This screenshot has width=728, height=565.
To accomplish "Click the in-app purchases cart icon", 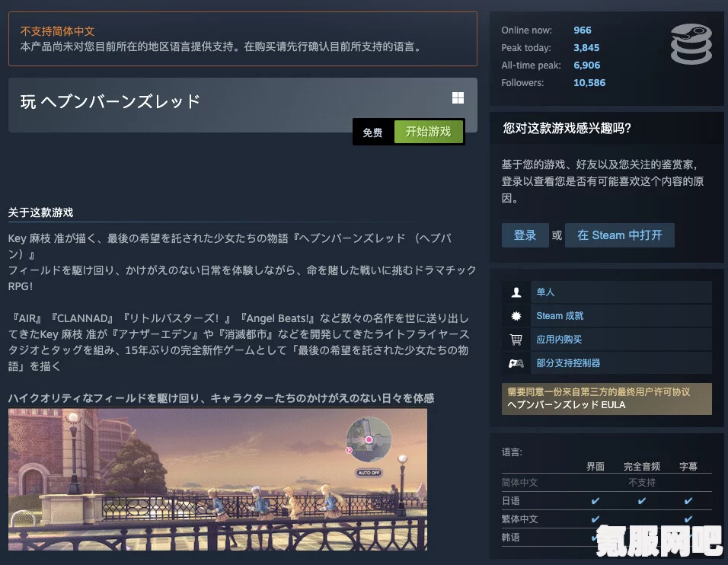I will (x=516, y=340).
